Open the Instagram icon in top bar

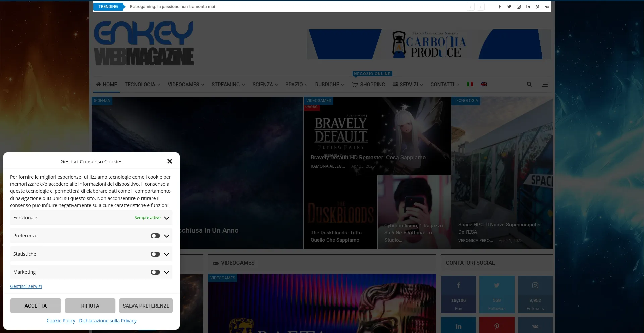pos(519,7)
